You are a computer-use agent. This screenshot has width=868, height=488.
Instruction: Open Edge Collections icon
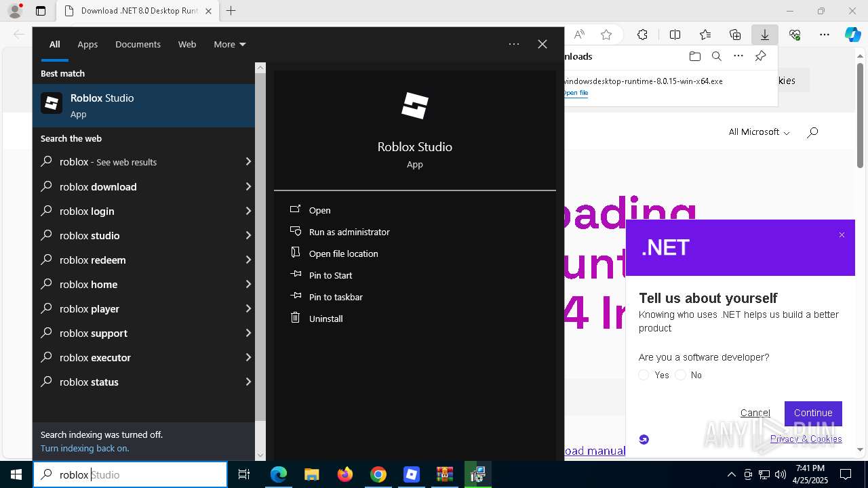pyautogui.click(x=735, y=35)
